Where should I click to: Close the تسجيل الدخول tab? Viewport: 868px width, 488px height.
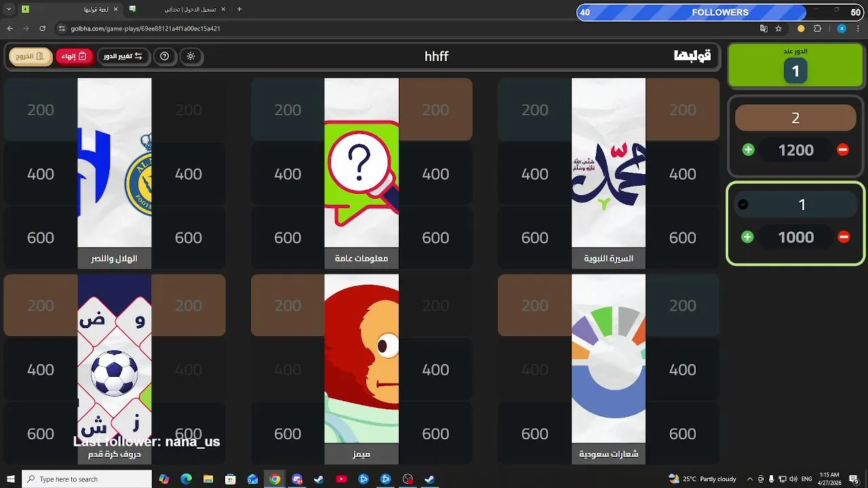click(223, 9)
